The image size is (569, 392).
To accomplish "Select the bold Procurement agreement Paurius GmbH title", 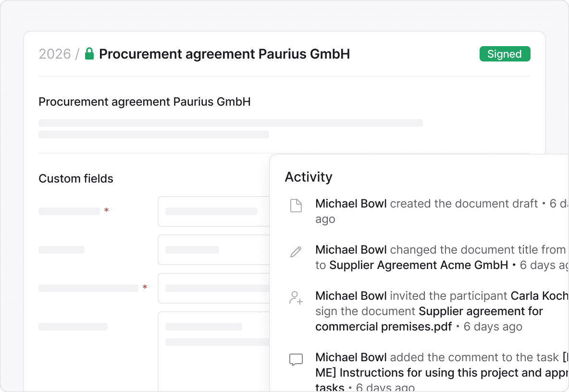I will coord(224,54).
